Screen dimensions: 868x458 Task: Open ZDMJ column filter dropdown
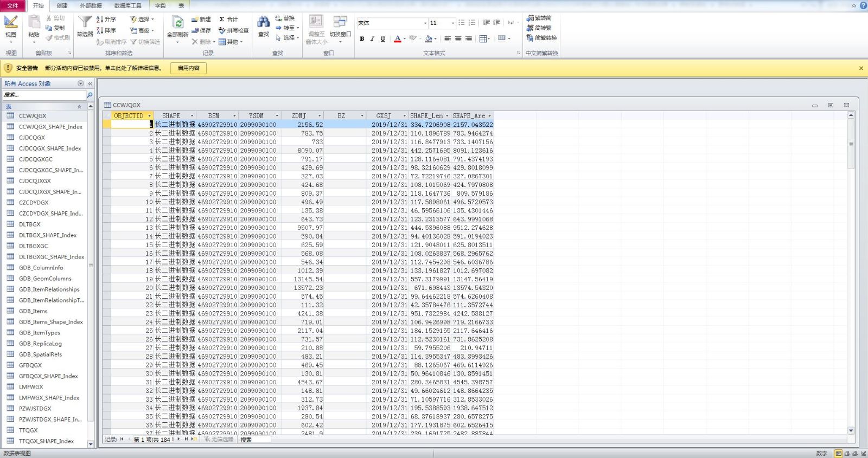coord(320,115)
